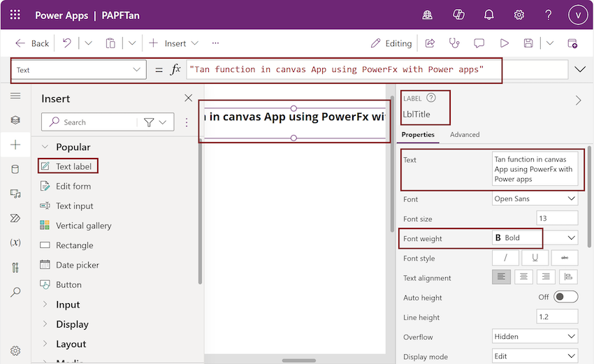Open the notifications bell
Image resolution: width=594 pixels, height=364 pixels.
pyautogui.click(x=488, y=15)
